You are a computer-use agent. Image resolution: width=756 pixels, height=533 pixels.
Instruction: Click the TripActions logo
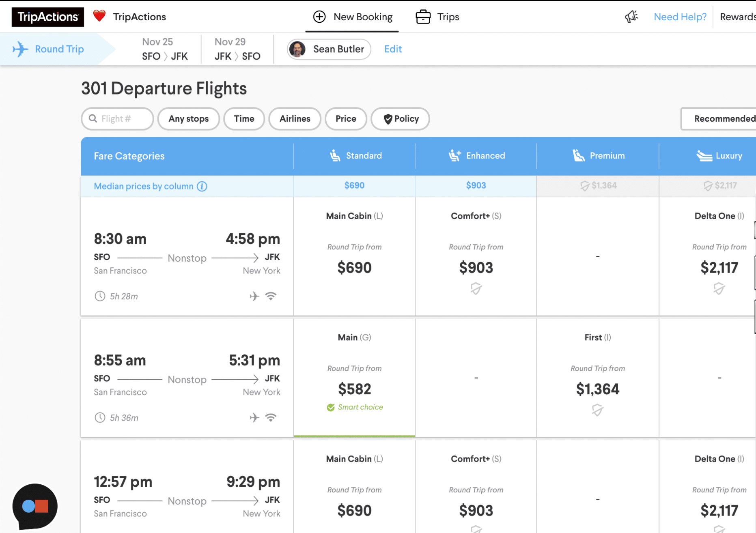(48, 17)
